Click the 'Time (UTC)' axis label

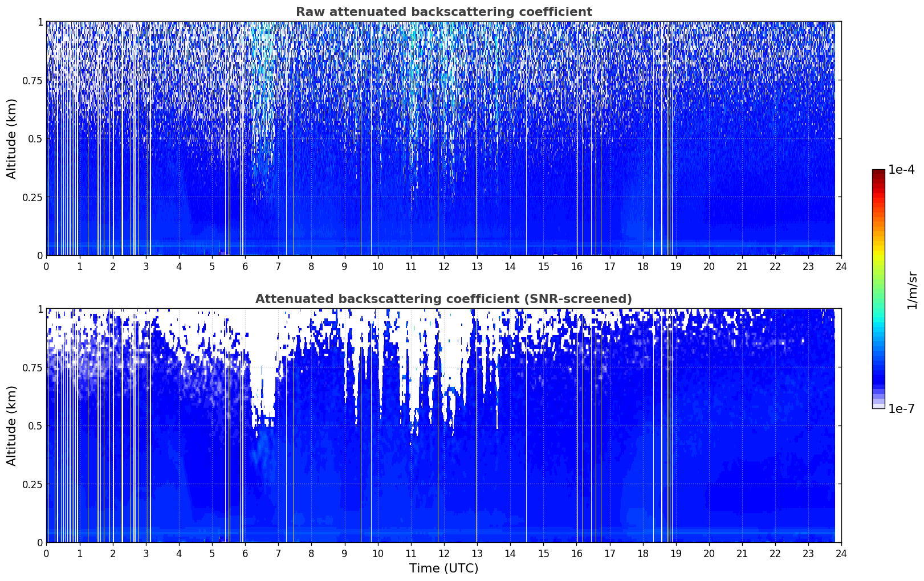(x=443, y=568)
